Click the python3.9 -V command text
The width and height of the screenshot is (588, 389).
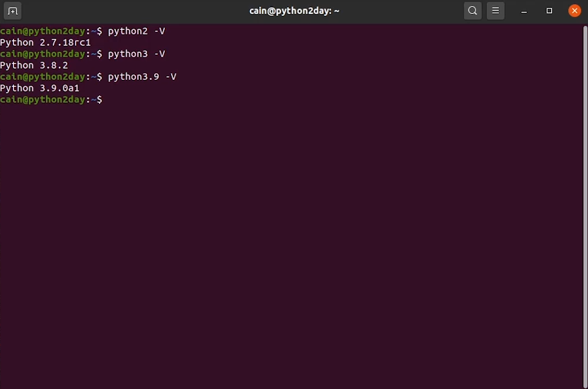point(141,76)
